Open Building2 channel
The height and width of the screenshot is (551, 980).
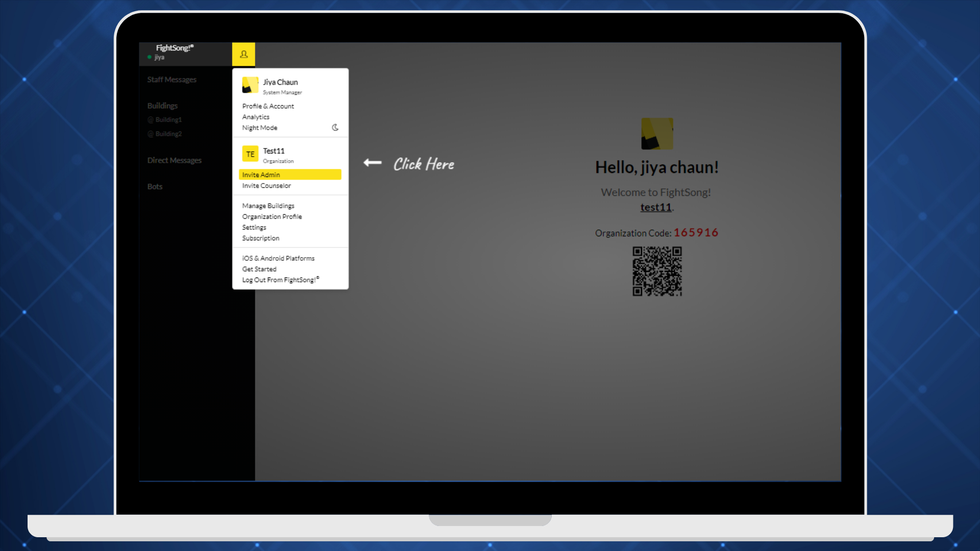(x=165, y=134)
